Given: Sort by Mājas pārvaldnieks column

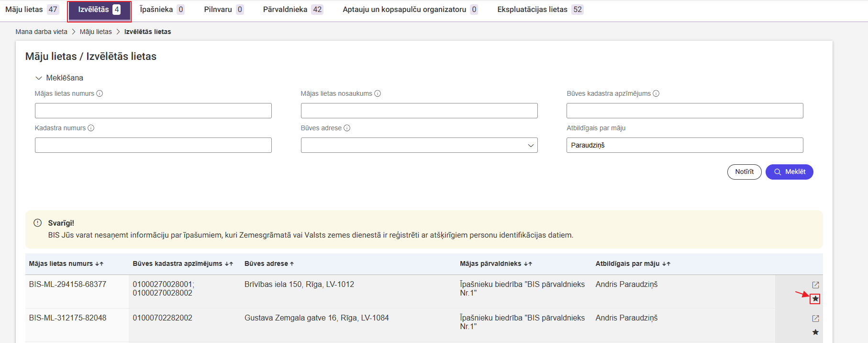Looking at the screenshot, I should (x=528, y=264).
